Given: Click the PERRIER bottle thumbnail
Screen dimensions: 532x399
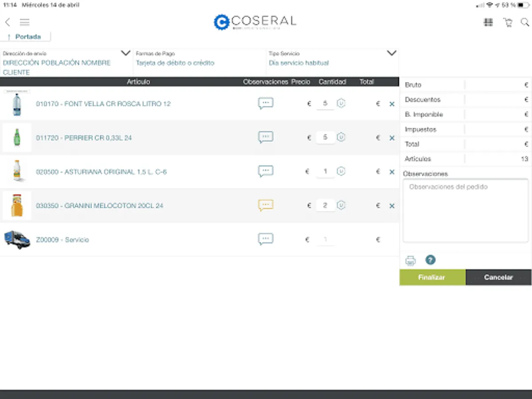Looking at the screenshot, I should coord(17,138).
